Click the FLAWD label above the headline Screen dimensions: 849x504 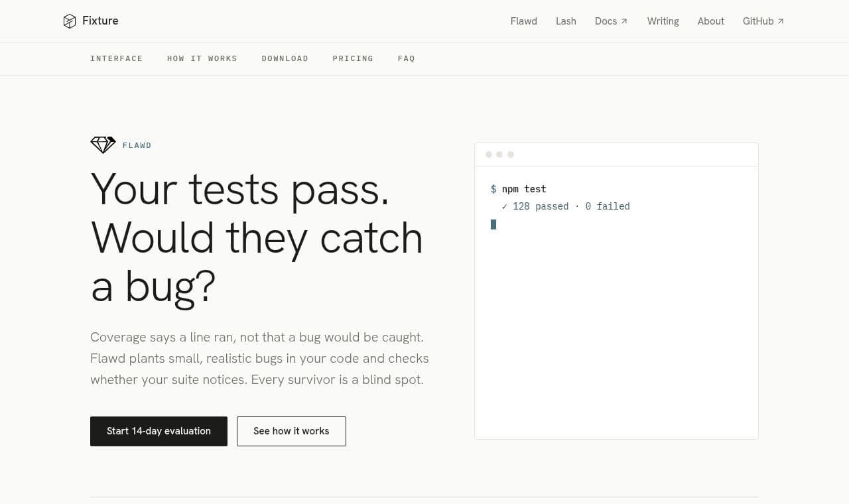137,145
